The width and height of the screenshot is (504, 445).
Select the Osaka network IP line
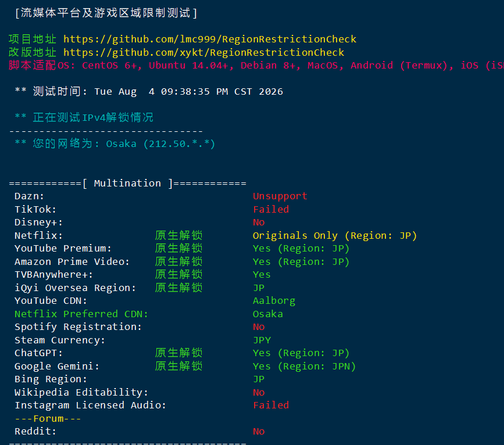[115, 143]
